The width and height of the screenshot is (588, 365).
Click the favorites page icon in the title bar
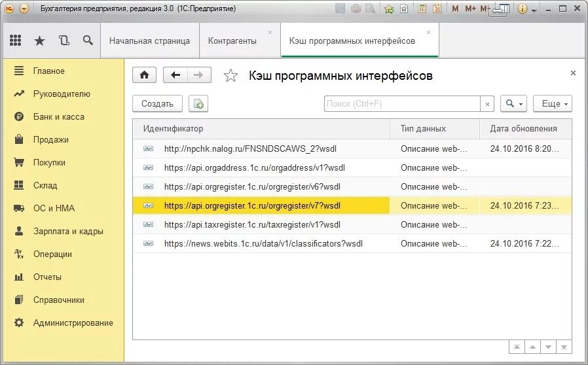404,9
